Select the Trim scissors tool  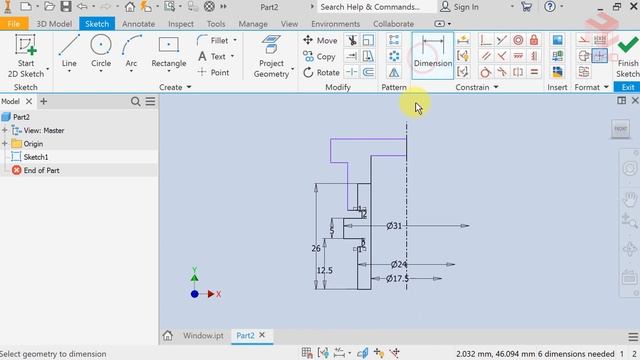[x=351, y=40]
